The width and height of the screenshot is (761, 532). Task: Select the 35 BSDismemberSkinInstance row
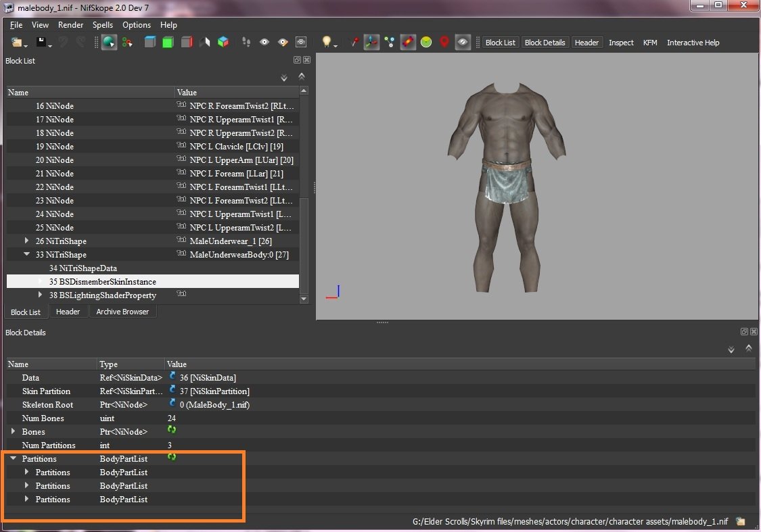pos(153,282)
